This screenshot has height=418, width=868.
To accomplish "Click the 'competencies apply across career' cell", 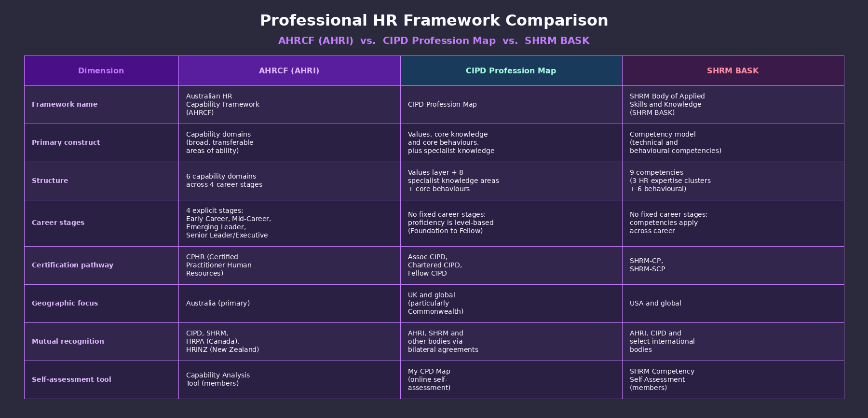I will click(x=733, y=223).
